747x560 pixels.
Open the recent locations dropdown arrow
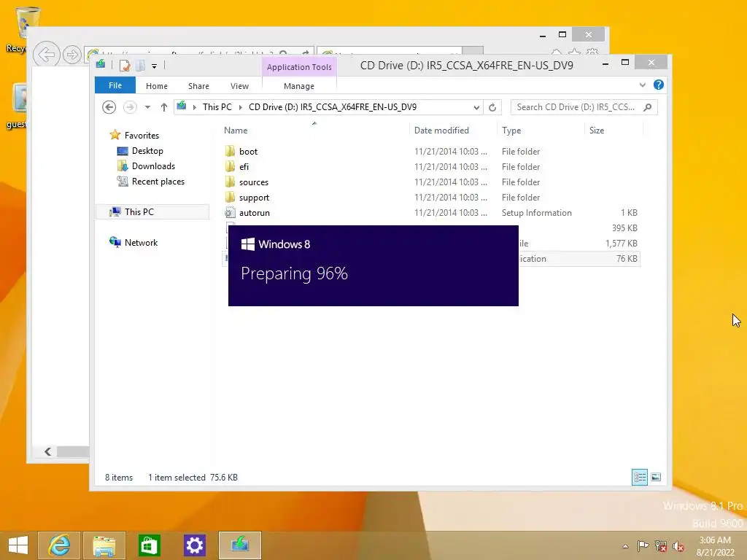147,107
